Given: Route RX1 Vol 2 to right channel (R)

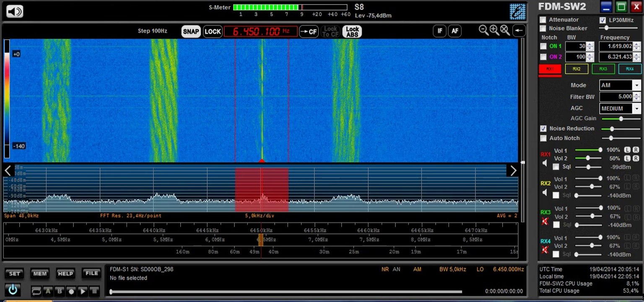Looking at the screenshot, I should click(x=636, y=158).
